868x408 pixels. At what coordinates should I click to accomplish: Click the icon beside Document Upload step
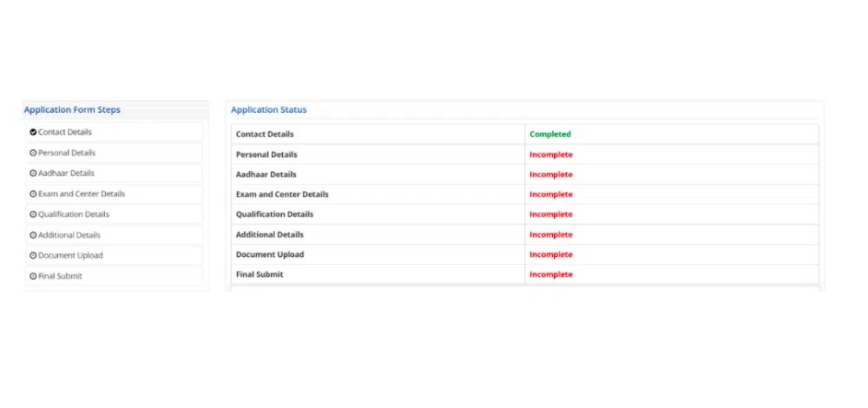pos(33,256)
